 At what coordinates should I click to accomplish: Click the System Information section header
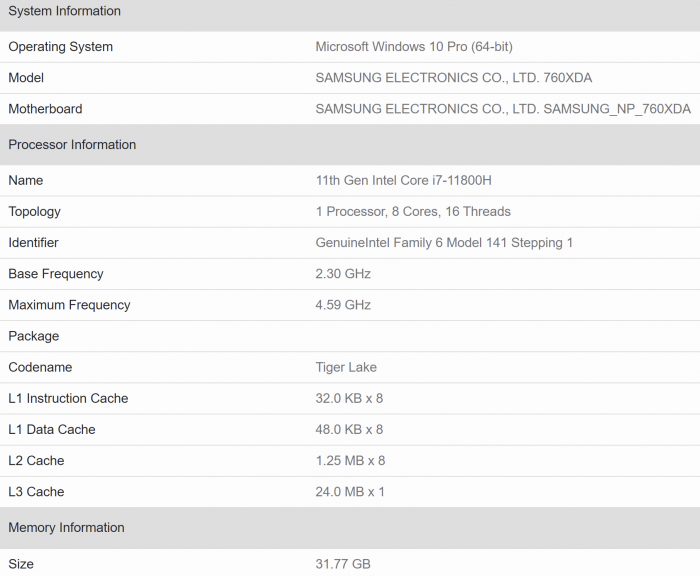click(x=64, y=11)
